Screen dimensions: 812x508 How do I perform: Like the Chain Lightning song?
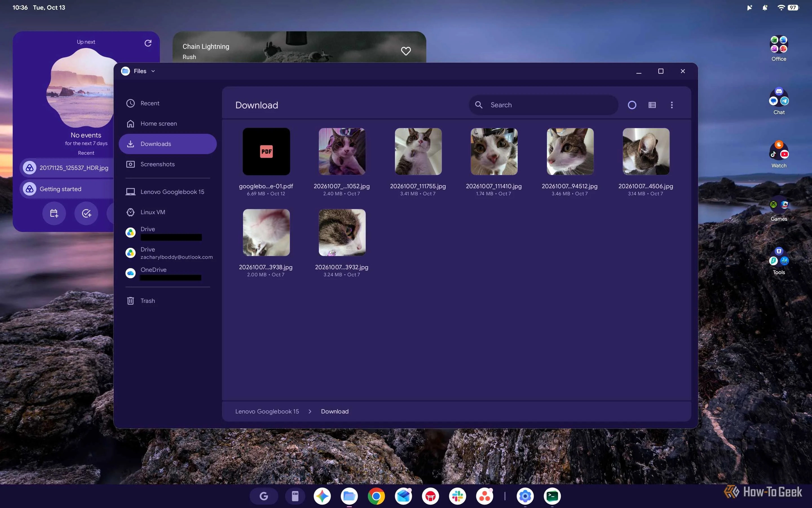pos(406,51)
